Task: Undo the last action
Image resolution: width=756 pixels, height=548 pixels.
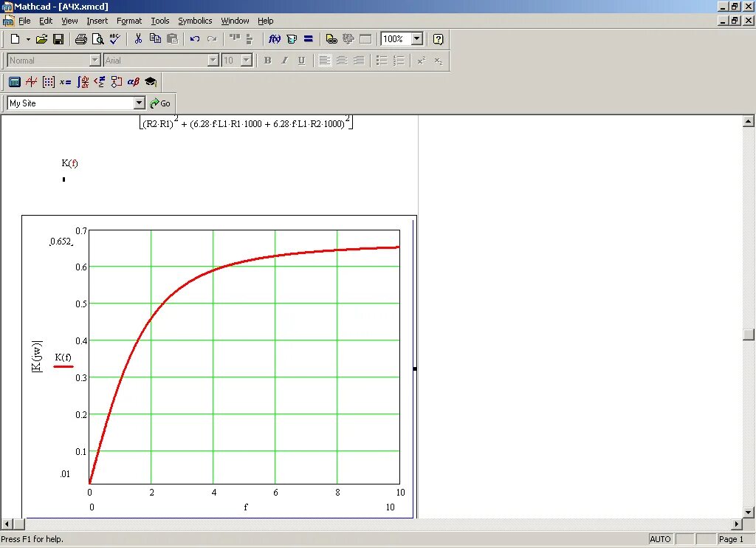Action: (x=195, y=39)
